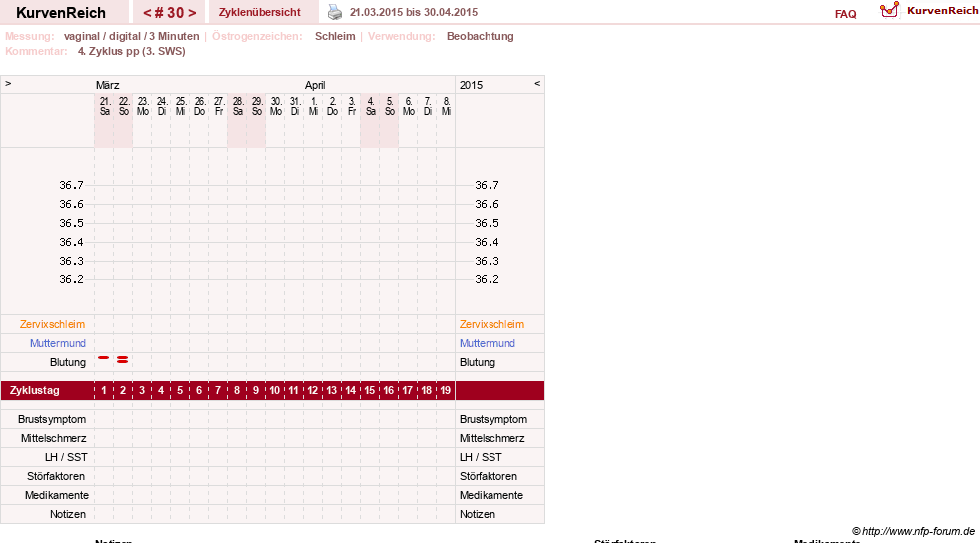Go to previous cycle with left angle bracket

pyautogui.click(x=147, y=13)
